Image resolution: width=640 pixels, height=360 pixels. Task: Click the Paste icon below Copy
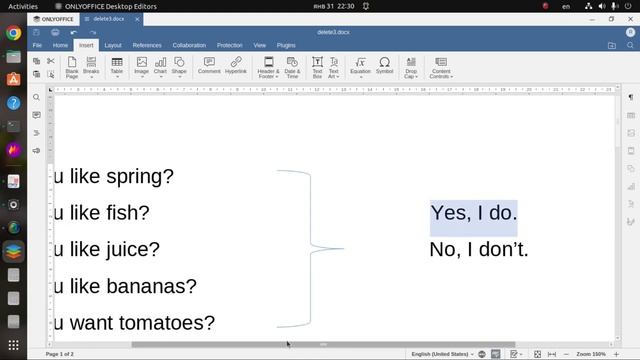tap(36, 74)
